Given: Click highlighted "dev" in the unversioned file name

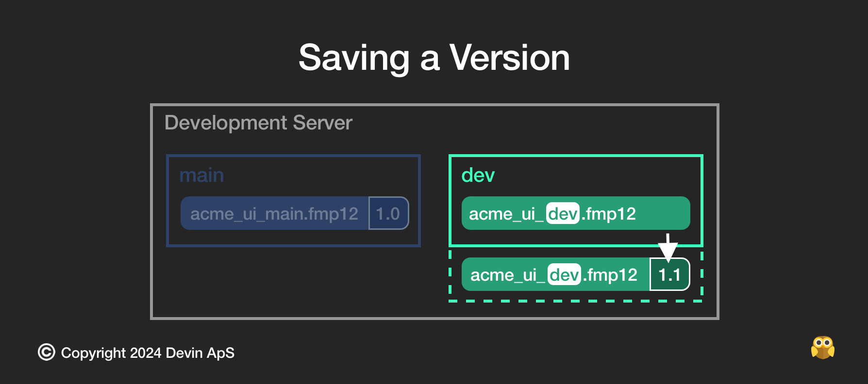Looking at the screenshot, I should click(563, 214).
